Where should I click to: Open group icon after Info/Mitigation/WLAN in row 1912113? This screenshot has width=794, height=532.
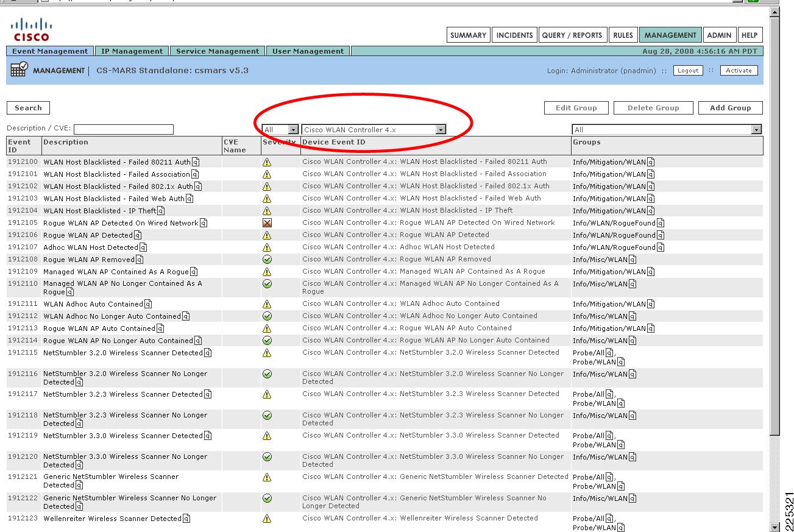point(651,328)
